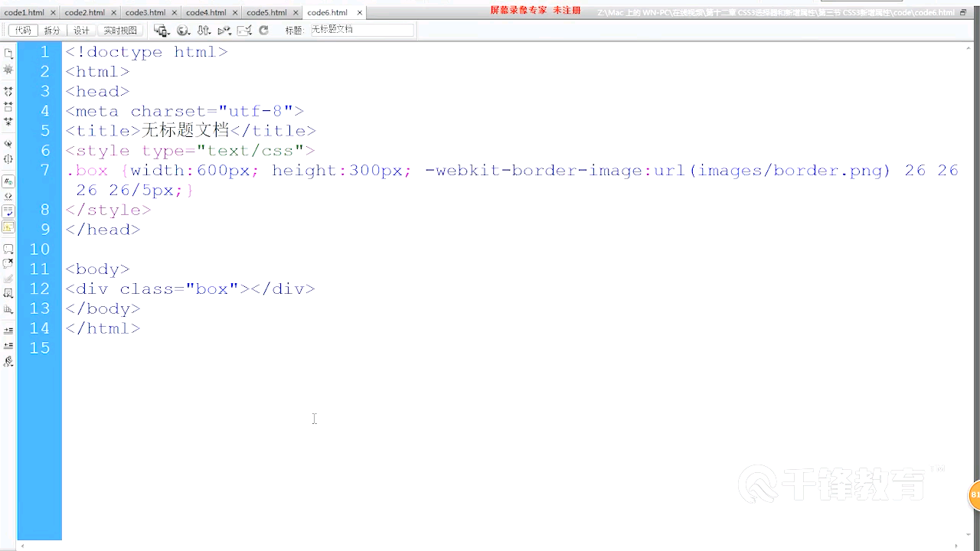Click the style type="text/css" line

[x=190, y=151]
